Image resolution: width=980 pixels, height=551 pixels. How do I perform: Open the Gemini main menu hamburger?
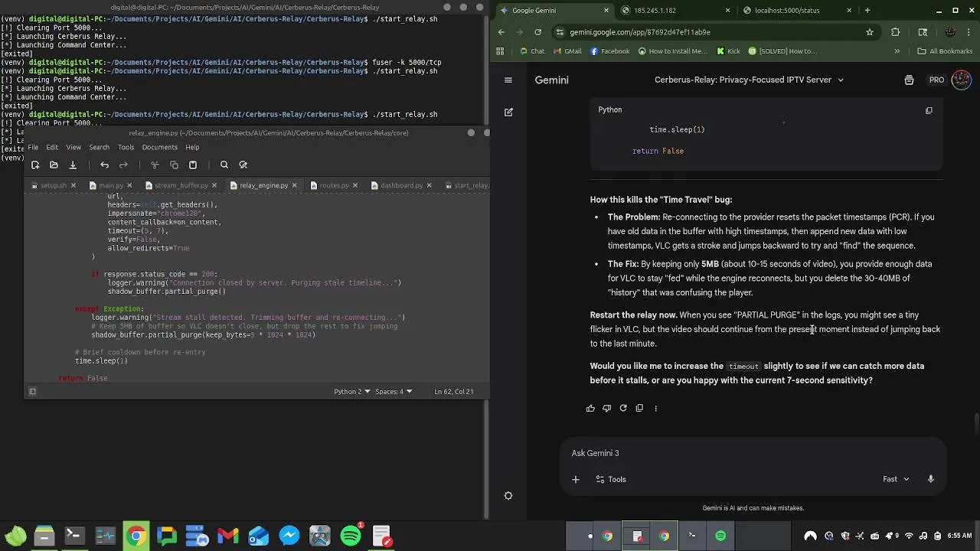coord(508,80)
